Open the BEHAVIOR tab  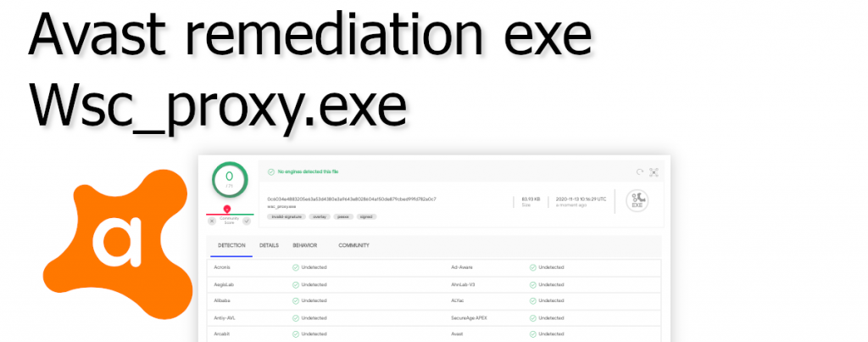tap(304, 245)
